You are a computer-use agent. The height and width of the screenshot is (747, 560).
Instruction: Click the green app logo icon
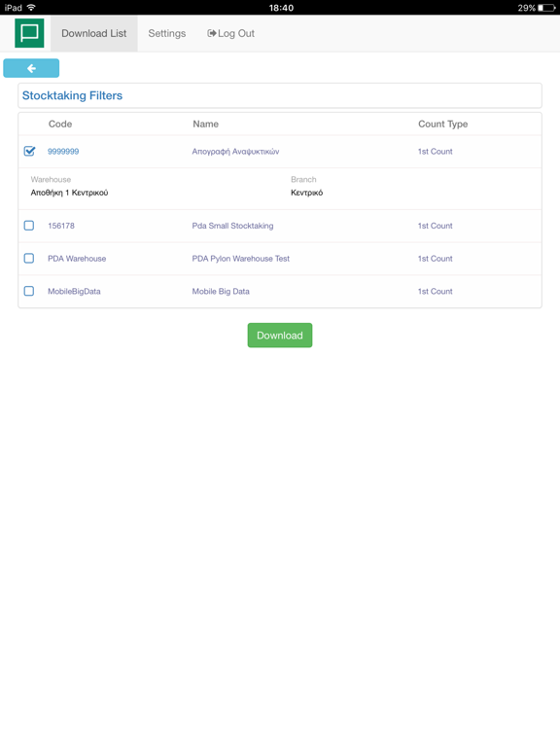(x=29, y=33)
